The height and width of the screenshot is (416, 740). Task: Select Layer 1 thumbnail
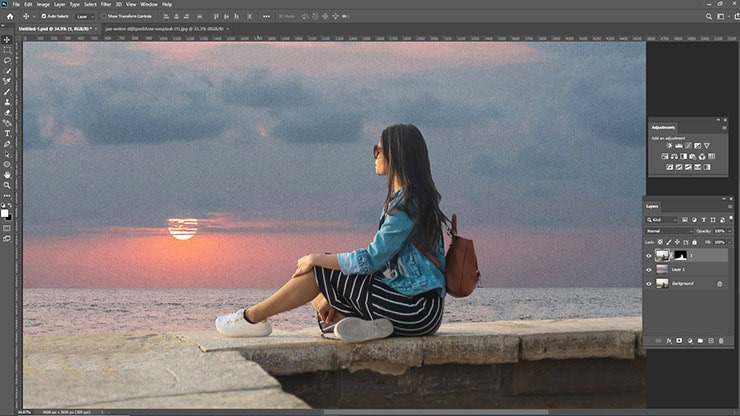coord(662,270)
